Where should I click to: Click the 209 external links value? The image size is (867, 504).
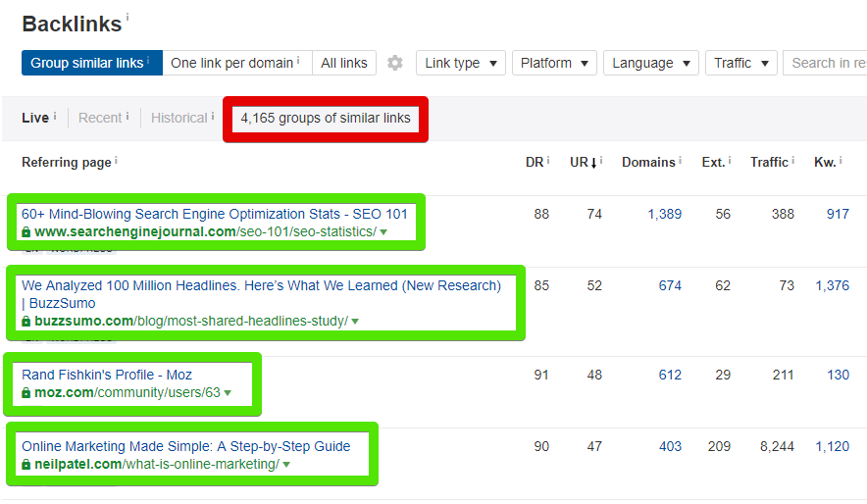(719, 446)
